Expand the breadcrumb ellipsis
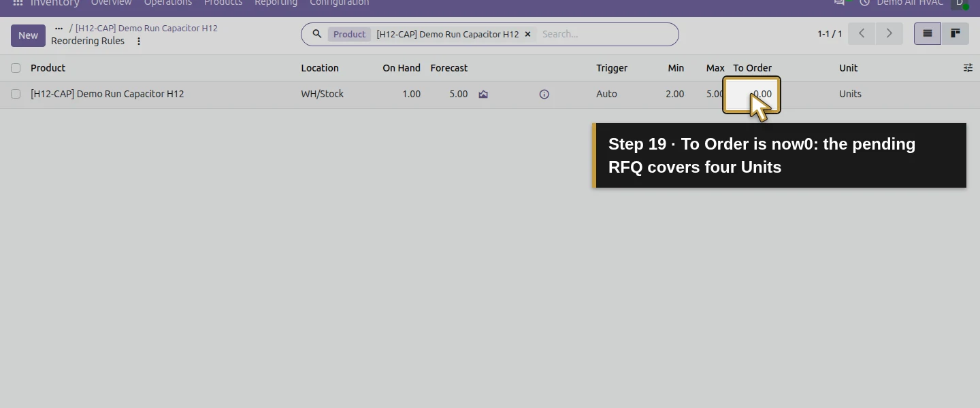This screenshot has width=980, height=408. click(x=59, y=29)
